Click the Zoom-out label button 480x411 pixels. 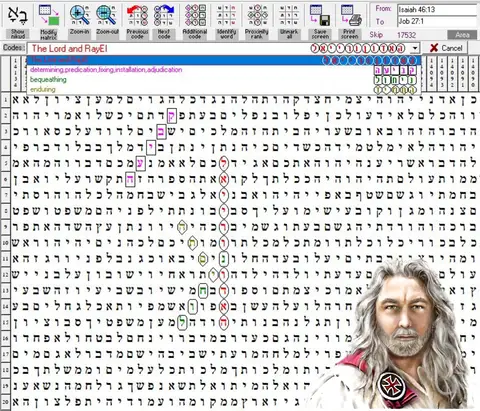[107, 32]
